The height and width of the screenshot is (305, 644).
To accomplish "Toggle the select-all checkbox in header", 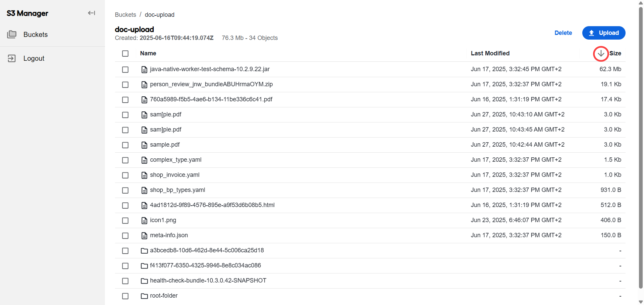I will click(x=125, y=53).
